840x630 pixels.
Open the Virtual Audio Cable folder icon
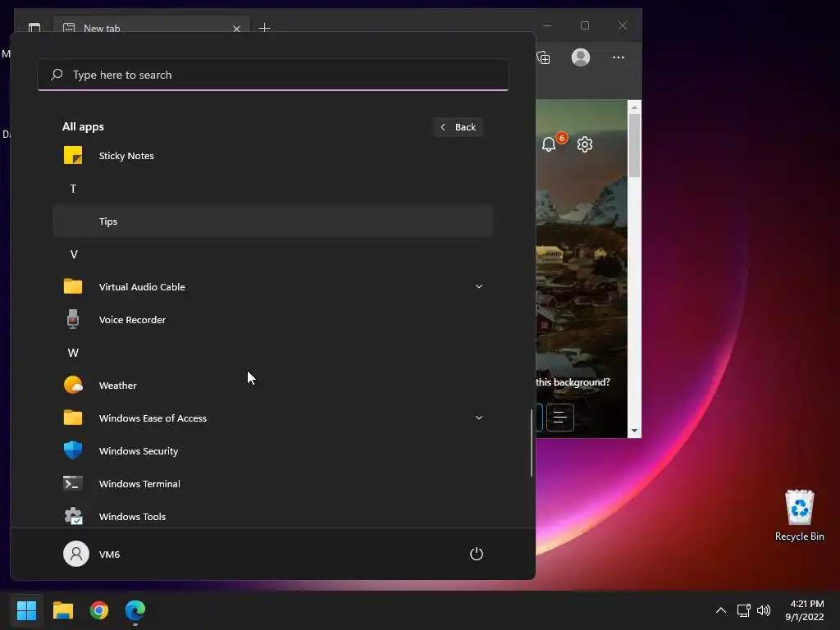(x=73, y=286)
